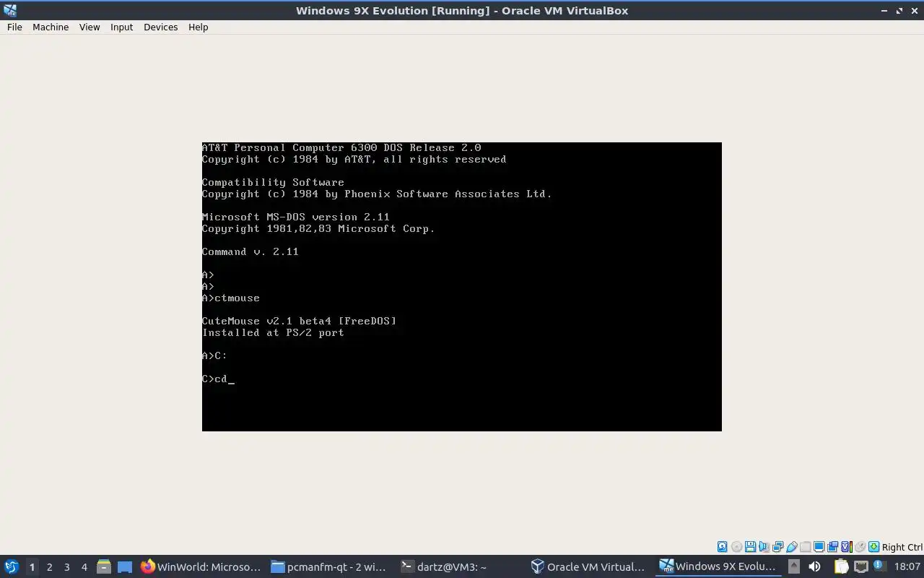The height and width of the screenshot is (578, 924).
Task: Close the VirtualBox VM window
Action: click(914, 10)
